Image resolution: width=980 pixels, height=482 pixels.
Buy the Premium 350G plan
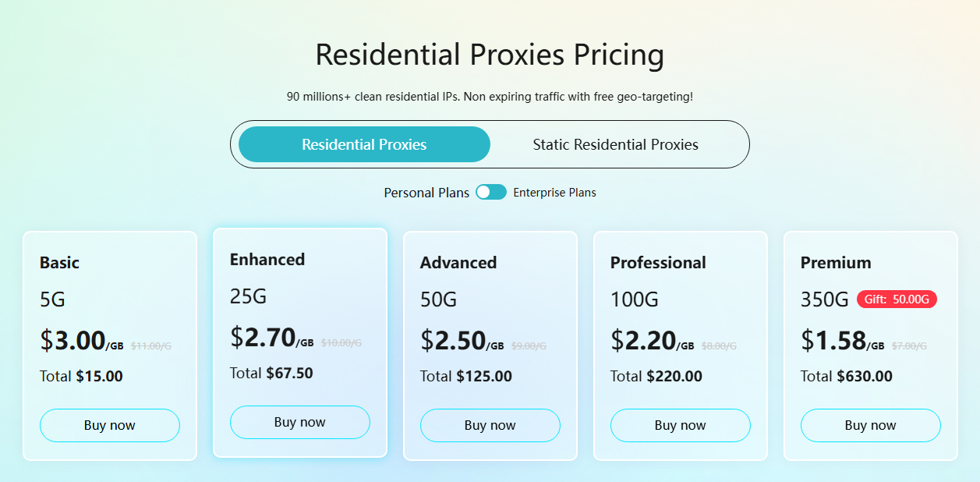tap(871, 425)
